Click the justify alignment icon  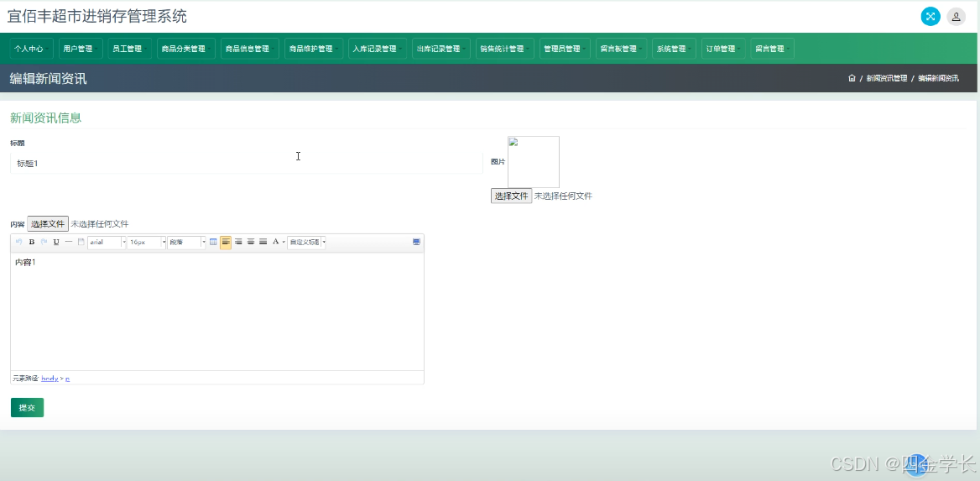(263, 242)
